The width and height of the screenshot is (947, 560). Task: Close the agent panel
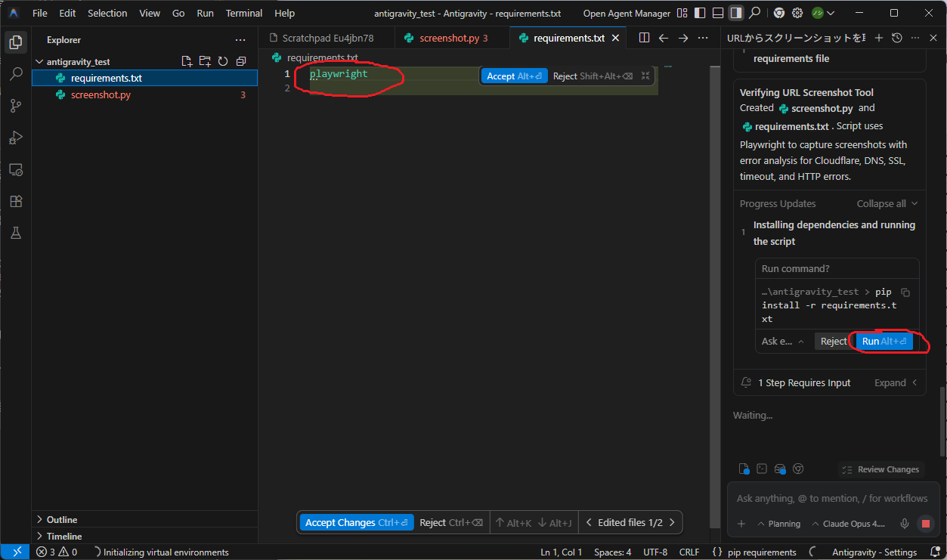934,38
